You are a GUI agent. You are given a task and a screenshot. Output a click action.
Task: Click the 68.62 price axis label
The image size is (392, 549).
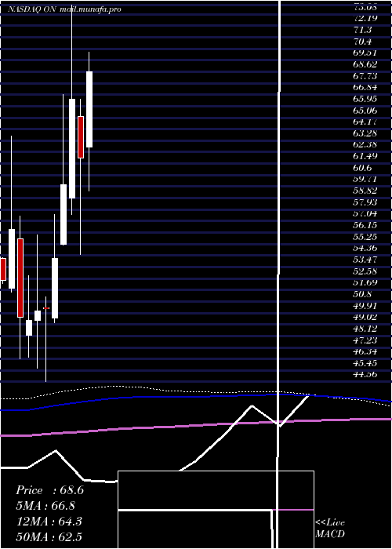pos(365,64)
